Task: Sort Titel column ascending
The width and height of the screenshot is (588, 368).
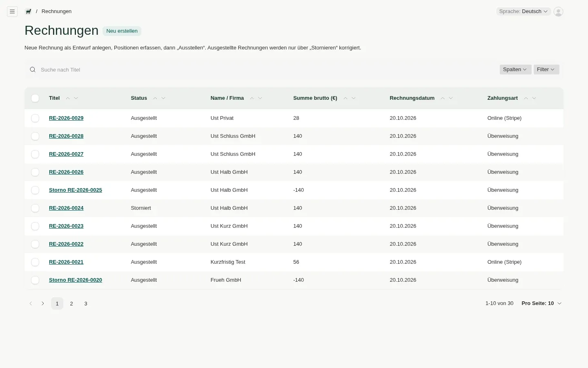Action: (68, 98)
